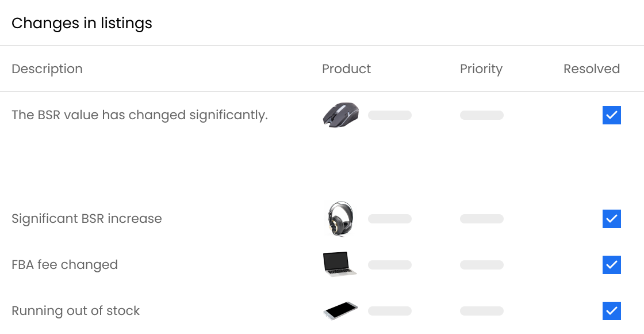The image size is (644, 334).
Task: Click the laptop product image
Action: 340,264
